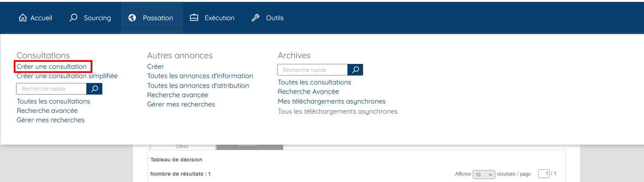
Task: Click the Outils wrench icon
Action: tap(255, 18)
